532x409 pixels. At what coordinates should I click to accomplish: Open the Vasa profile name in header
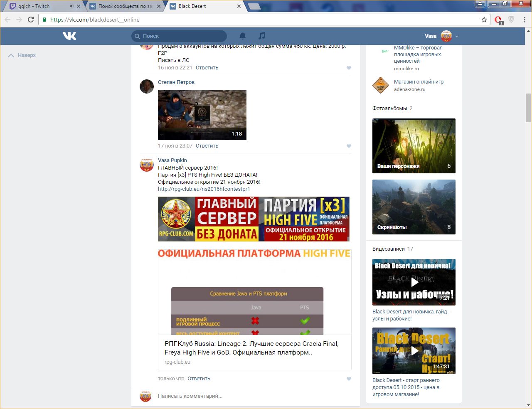click(431, 36)
